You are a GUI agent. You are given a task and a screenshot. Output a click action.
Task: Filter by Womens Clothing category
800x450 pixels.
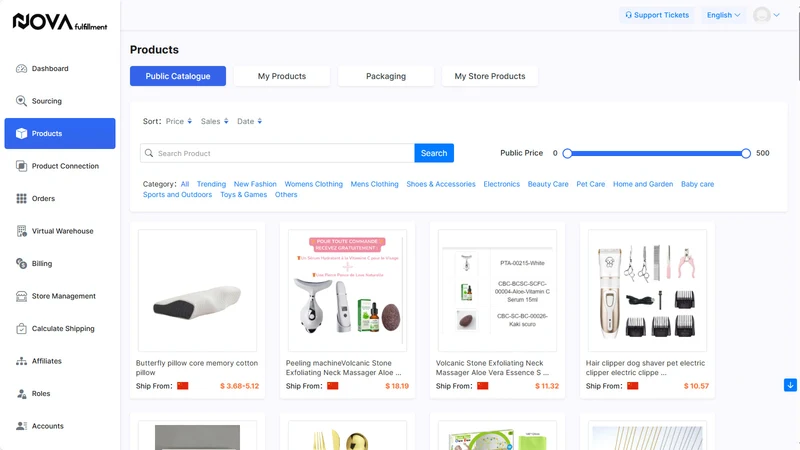pyautogui.click(x=314, y=184)
